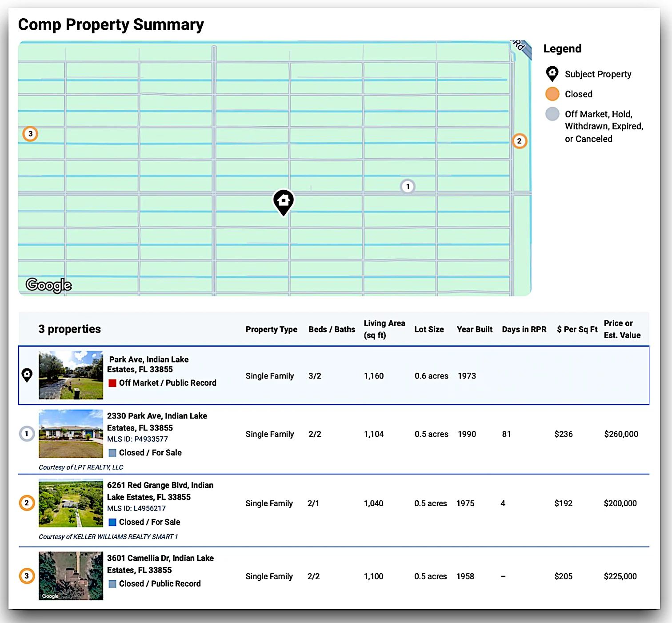This screenshot has height=623, width=672.
Task: Click numbered circle 2 beside Red Grange Blvd
Action: click(x=27, y=503)
